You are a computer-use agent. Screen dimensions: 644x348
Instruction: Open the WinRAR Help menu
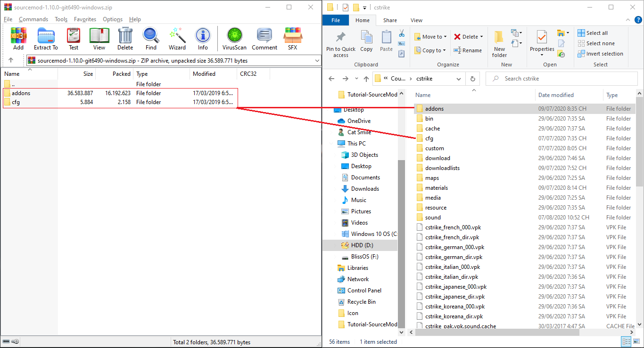135,19
